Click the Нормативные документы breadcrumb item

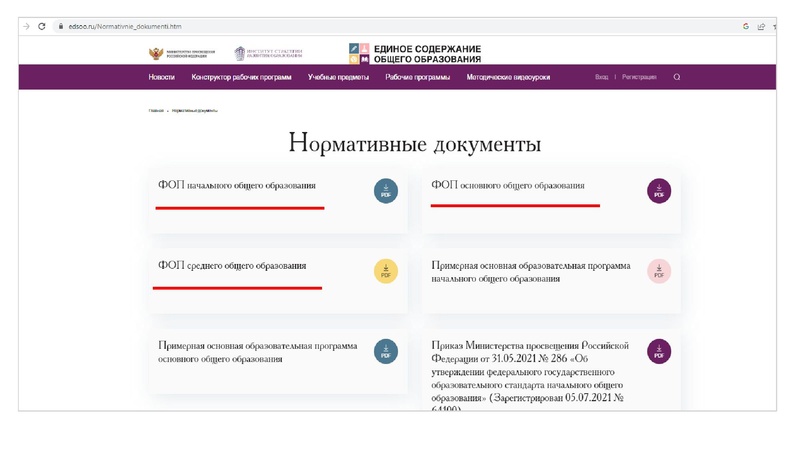click(x=194, y=110)
